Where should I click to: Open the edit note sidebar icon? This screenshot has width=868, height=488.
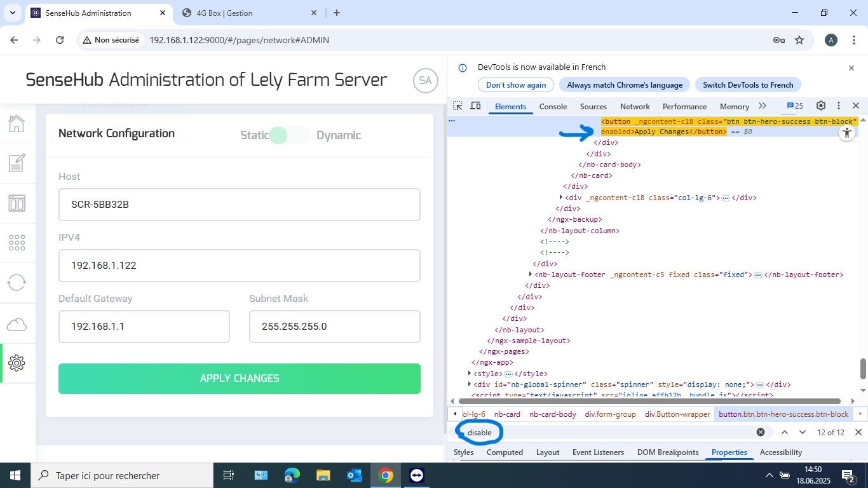17,163
